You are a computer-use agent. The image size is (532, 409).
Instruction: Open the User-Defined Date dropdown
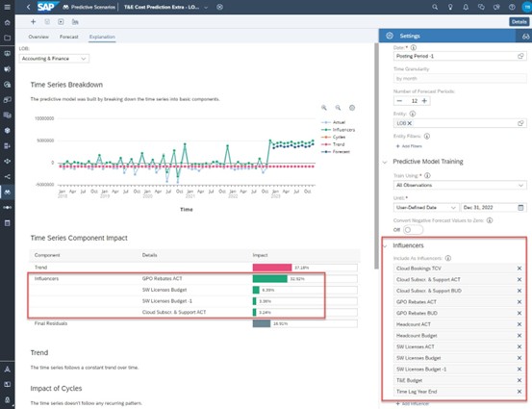tap(426, 207)
